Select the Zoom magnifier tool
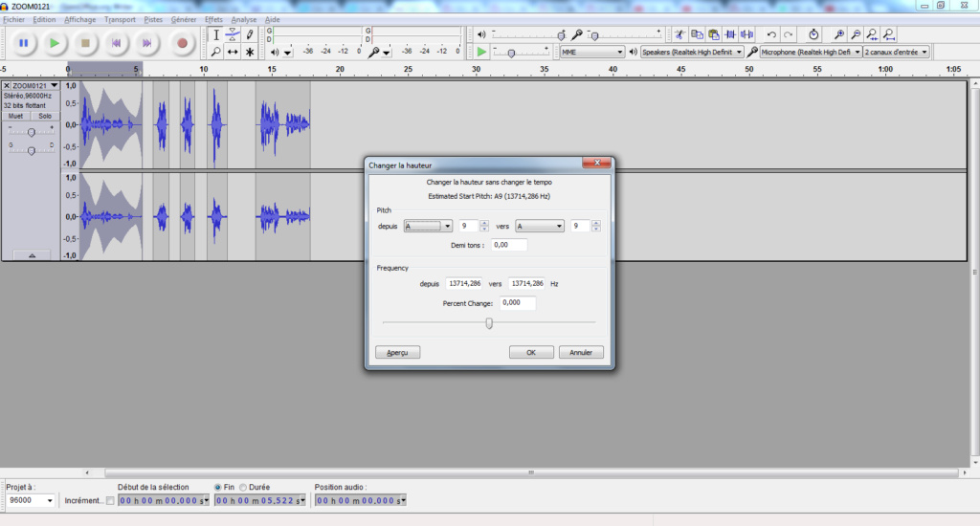The width and height of the screenshot is (980, 526). point(215,52)
